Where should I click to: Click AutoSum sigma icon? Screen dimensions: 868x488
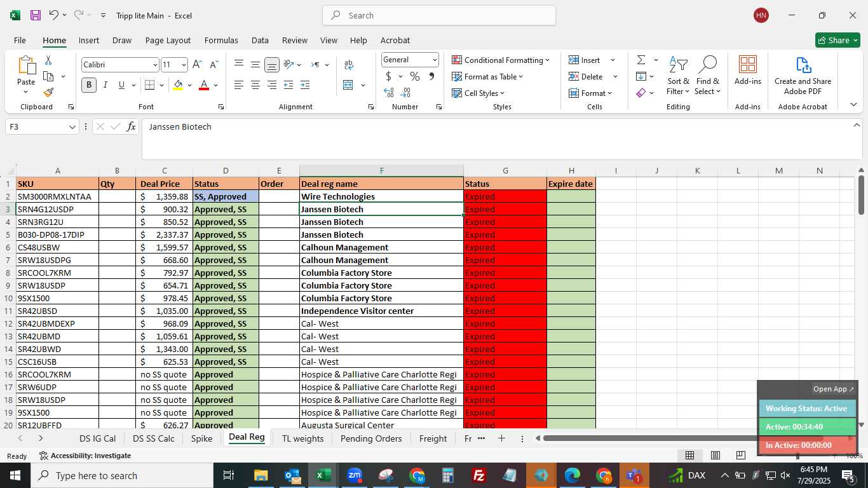tap(641, 60)
